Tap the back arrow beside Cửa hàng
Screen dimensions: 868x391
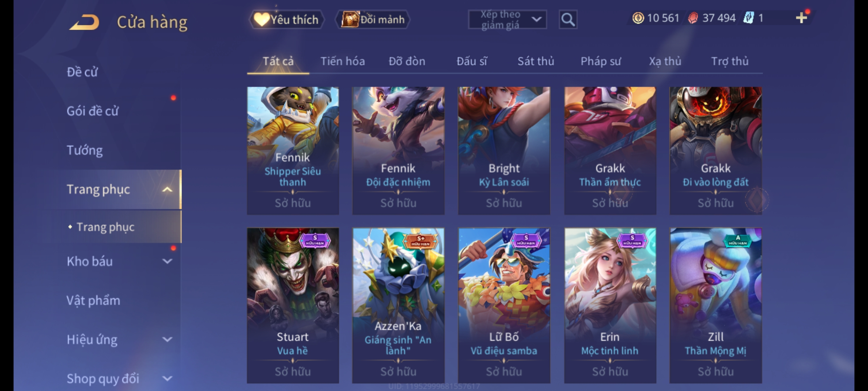tap(85, 22)
